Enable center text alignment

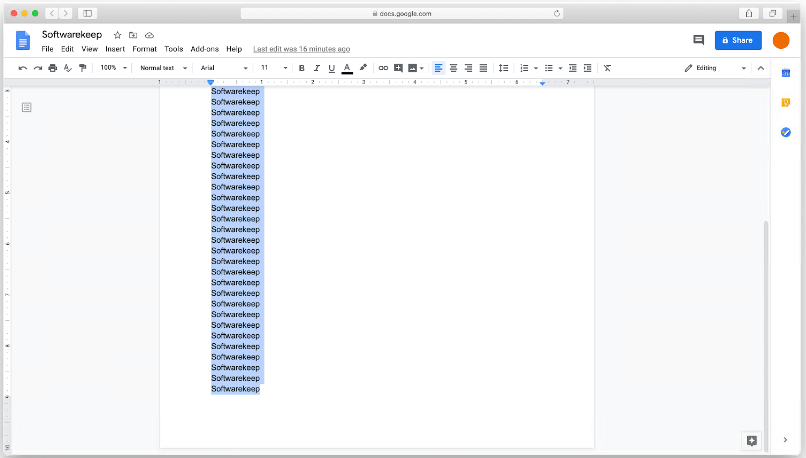coord(453,68)
